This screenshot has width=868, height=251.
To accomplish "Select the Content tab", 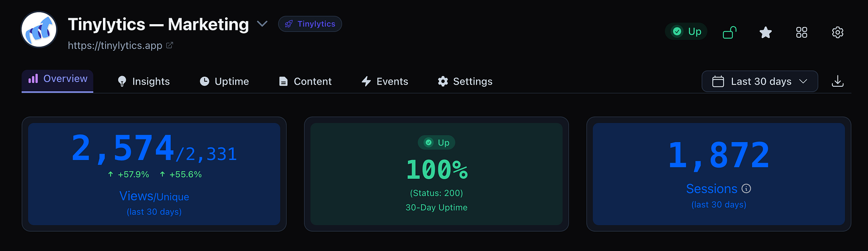I will point(305,81).
